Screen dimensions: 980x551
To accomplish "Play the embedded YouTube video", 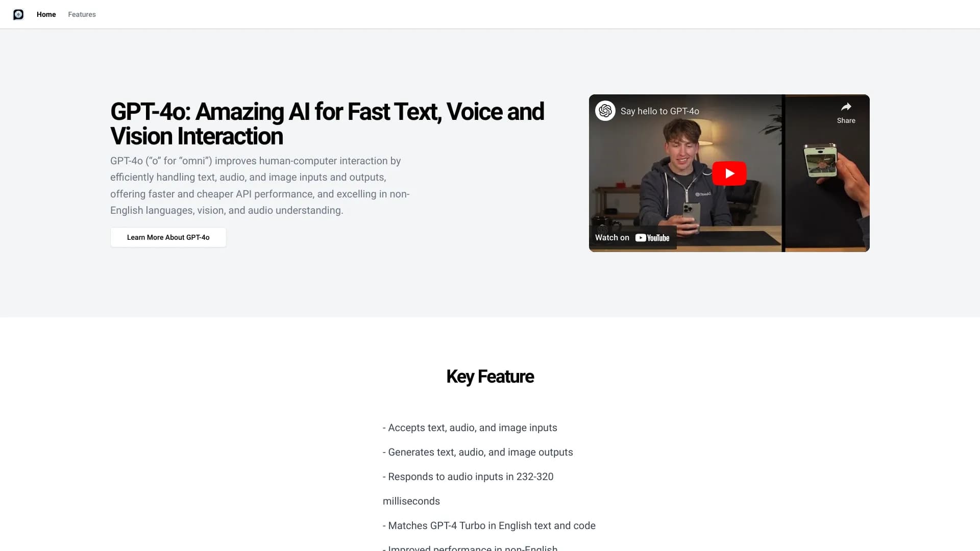I will pos(729,173).
